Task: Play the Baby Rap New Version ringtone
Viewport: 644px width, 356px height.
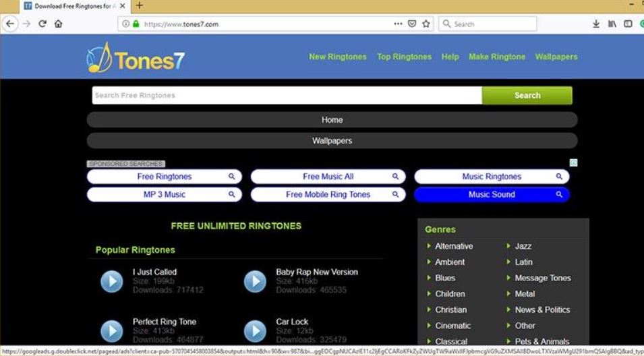Action: click(255, 281)
